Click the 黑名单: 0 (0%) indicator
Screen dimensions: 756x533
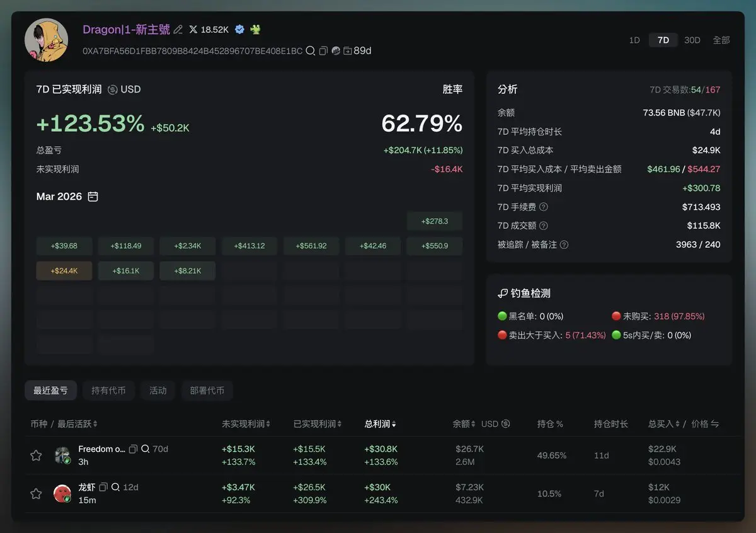click(530, 316)
